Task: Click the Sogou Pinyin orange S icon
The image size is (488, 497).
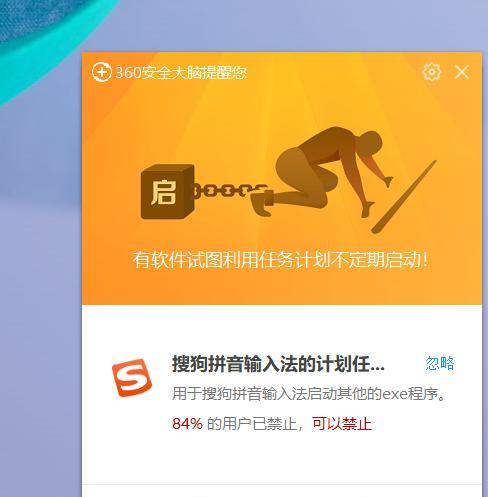Action: click(132, 378)
